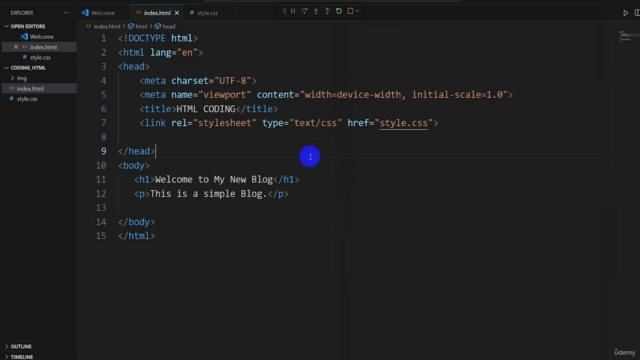Expand the img folder

click(x=22, y=78)
